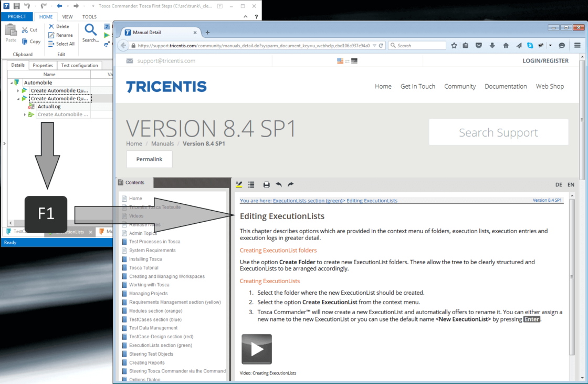
Task: Open the PROJECT ribbon tab
Action: coord(17,17)
